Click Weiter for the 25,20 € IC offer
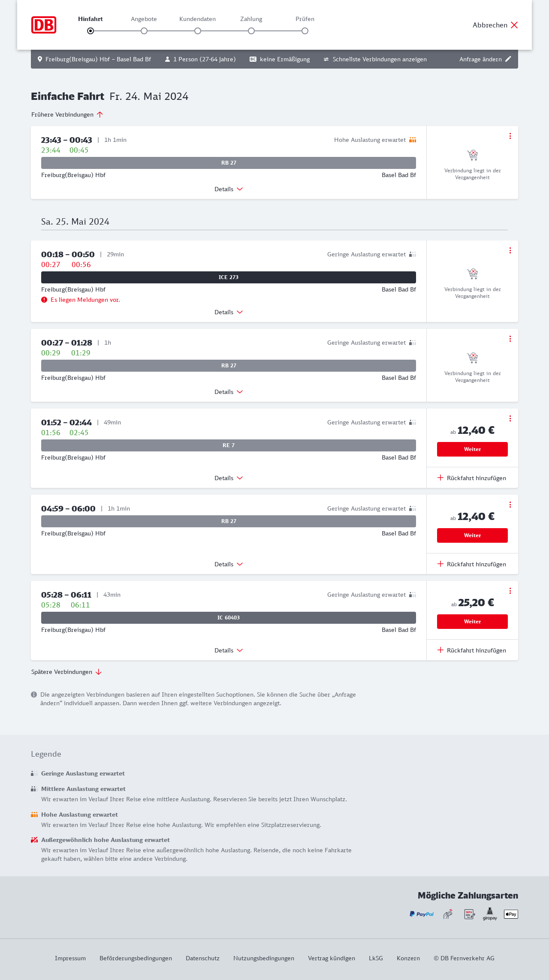This screenshot has width=549, height=980. 472,622
